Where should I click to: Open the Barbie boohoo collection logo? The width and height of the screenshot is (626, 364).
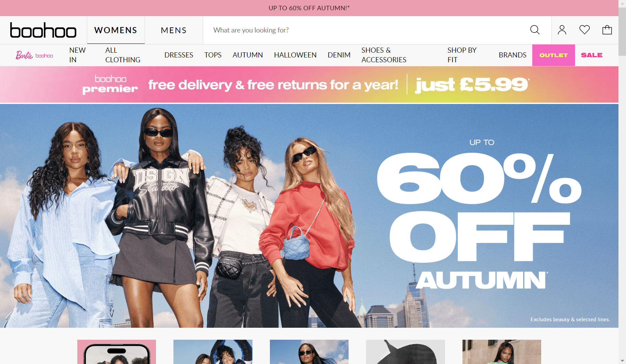pos(34,55)
